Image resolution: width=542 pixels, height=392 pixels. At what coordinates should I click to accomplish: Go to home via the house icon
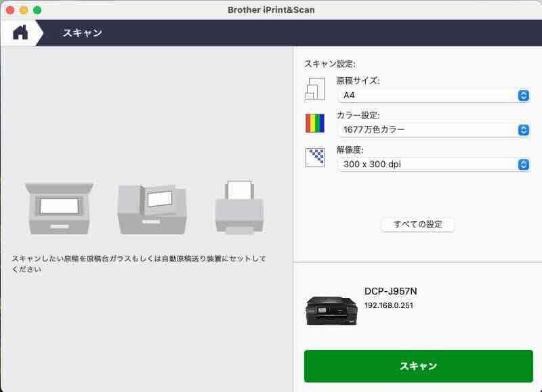tap(20, 32)
